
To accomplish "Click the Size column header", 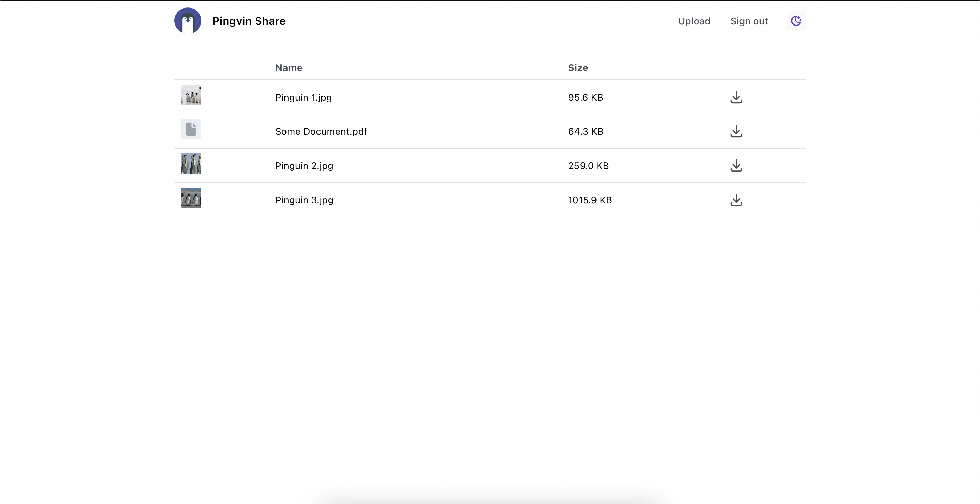I will pyautogui.click(x=577, y=68).
